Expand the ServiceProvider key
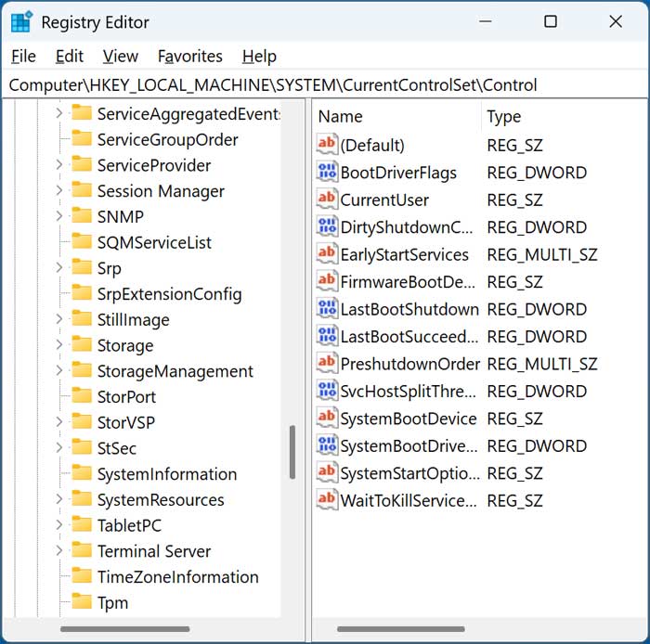 click(59, 165)
